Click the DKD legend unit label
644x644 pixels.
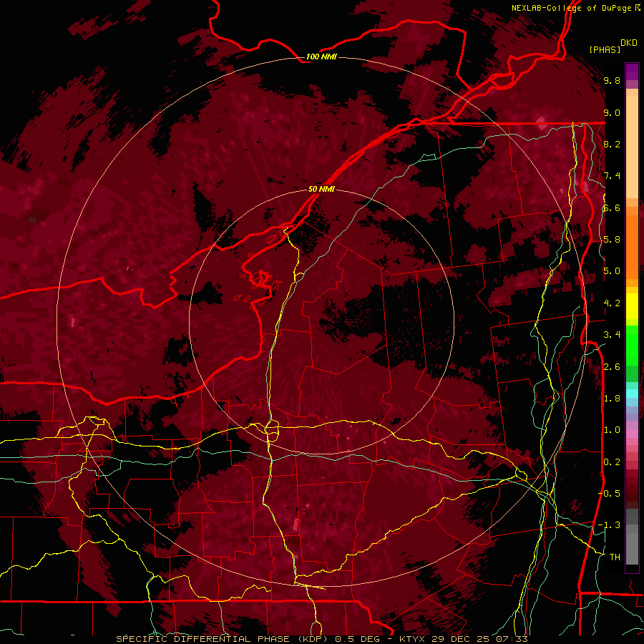tap(629, 43)
